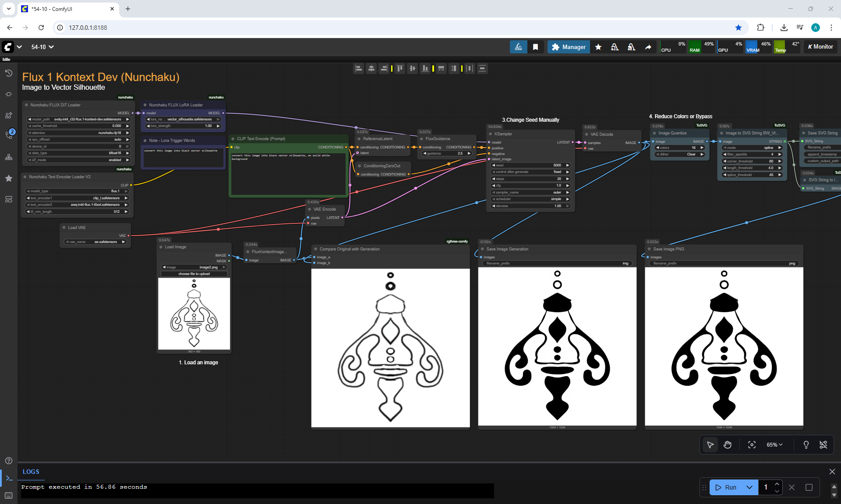841x504 pixels.
Task: Open the ComfyUI Manager button
Action: pos(569,47)
